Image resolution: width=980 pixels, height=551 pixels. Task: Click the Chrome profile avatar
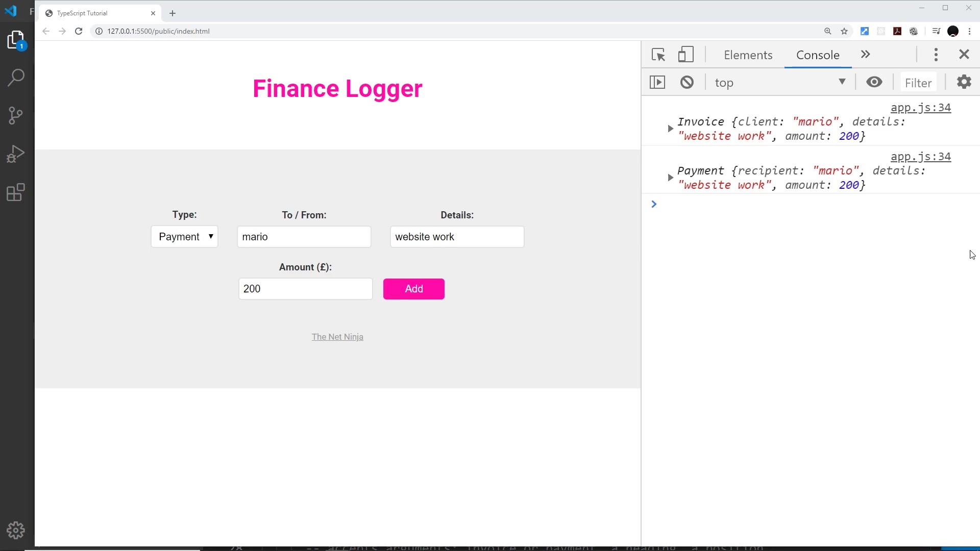pyautogui.click(x=953, y=31)
